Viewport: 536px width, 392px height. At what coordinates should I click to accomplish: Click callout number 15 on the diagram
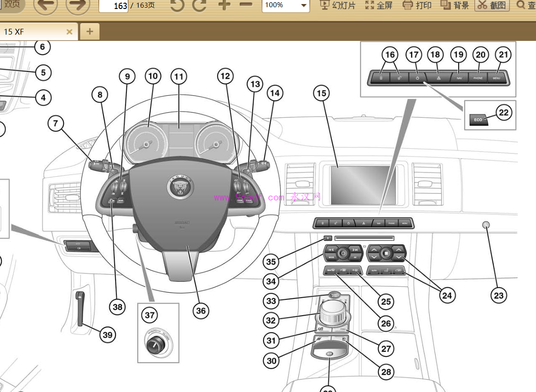(321, 94)
